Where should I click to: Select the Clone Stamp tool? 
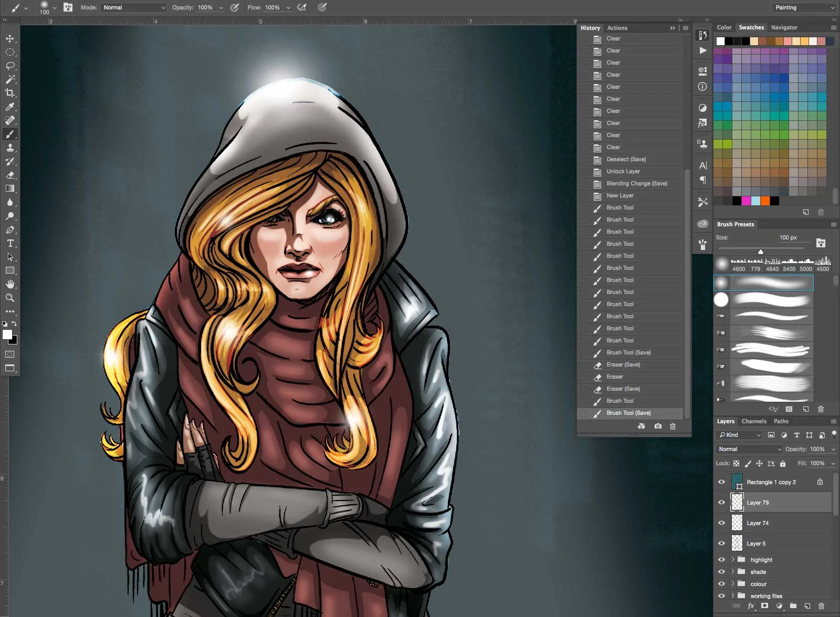pyautogui.click(x=10, y=148)
